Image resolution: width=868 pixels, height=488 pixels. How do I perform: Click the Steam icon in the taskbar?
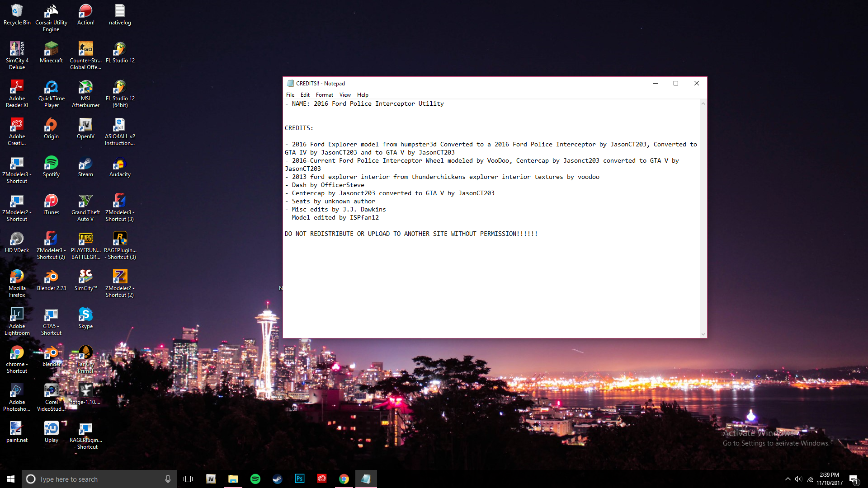(x=277, y=479)
